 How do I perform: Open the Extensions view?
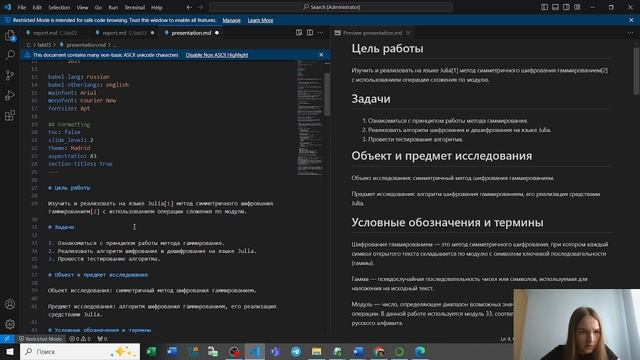[10, 115]
